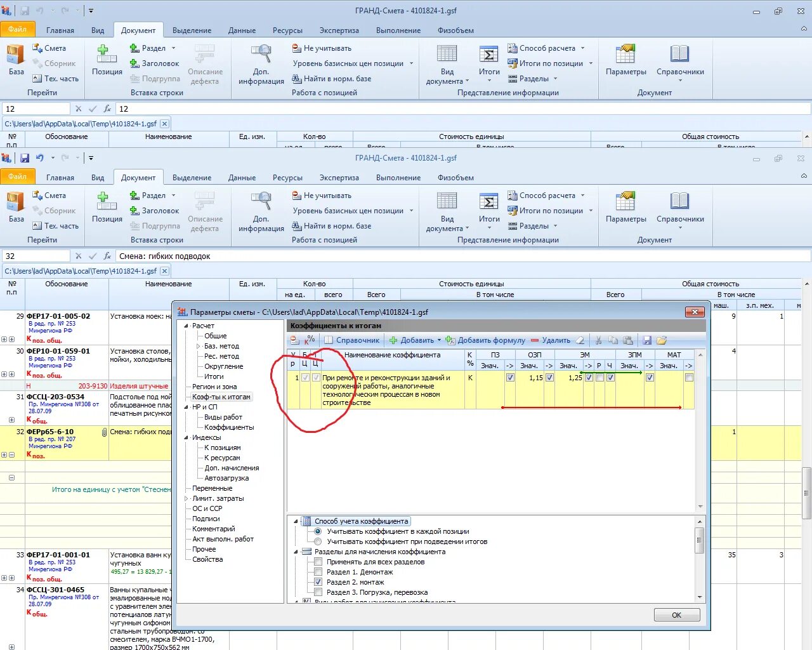Screen dimensions: 812x650
Task: Toggle the ПЗ arrow checkbox in coefficient row
Action: click(x=510, y=378)
